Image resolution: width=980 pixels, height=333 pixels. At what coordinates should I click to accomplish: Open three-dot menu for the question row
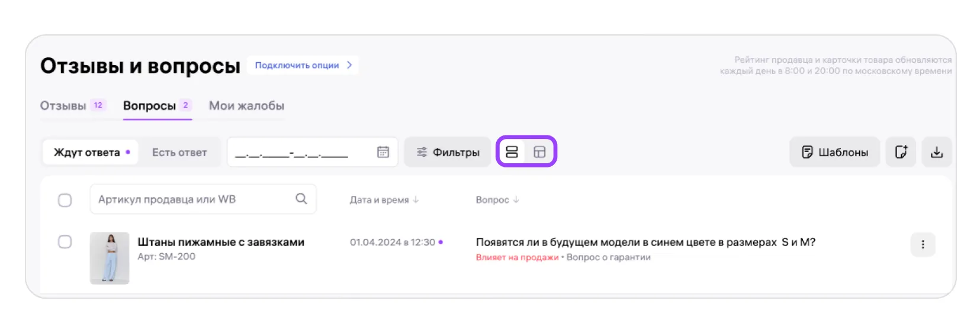[x=923, y=244]
